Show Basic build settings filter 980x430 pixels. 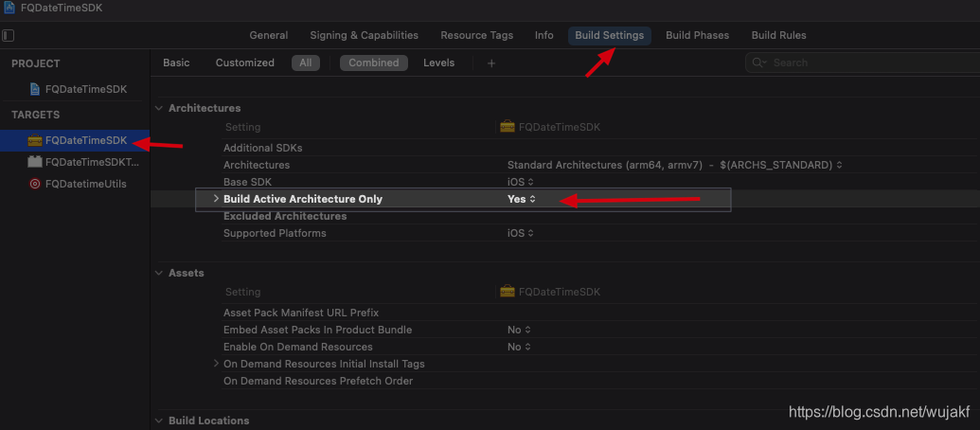coord(176,63)
